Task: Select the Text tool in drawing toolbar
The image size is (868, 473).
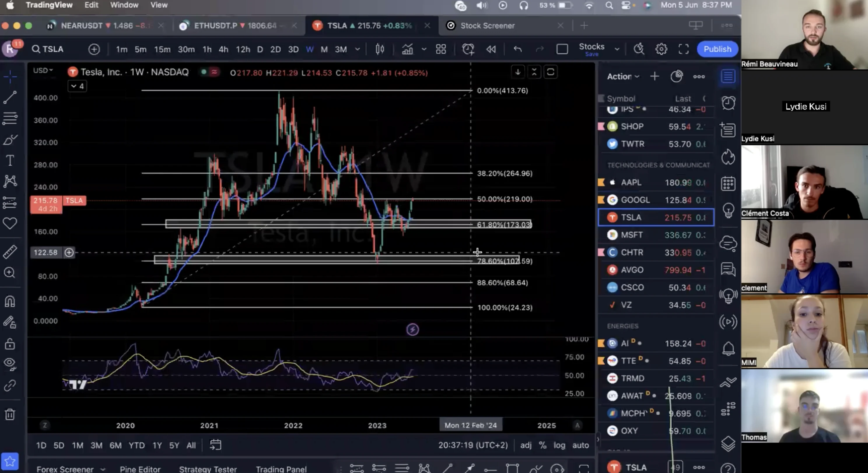Action: point(10,160)
